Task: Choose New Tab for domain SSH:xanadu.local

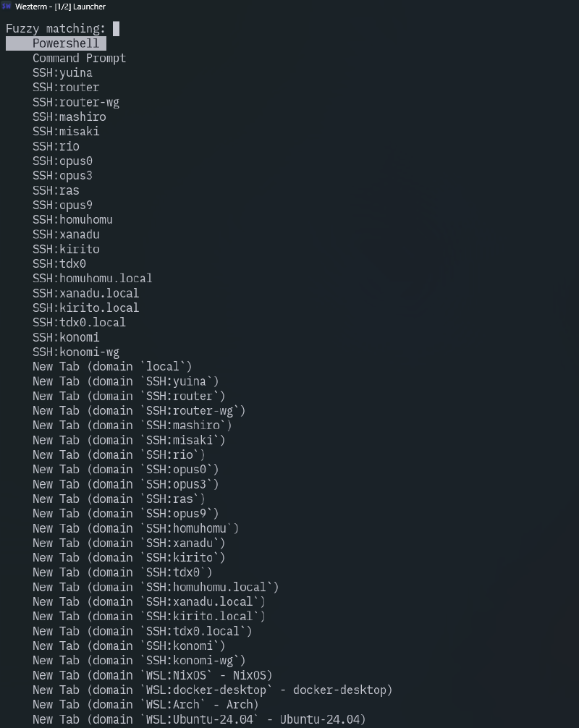Action: point(148,601)
